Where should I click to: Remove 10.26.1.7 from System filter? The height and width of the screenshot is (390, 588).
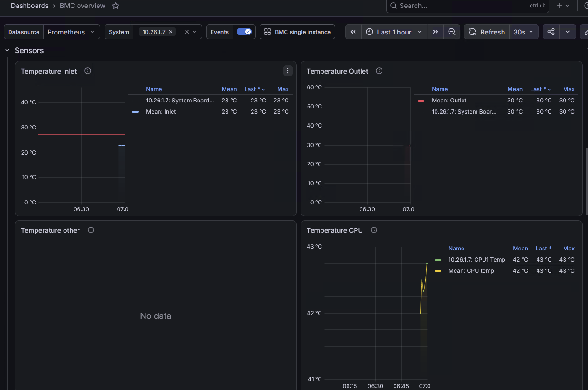click(171, 32)
